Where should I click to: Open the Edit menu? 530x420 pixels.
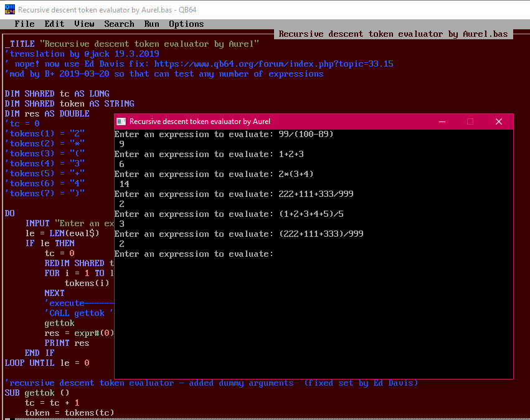point(54,24)
